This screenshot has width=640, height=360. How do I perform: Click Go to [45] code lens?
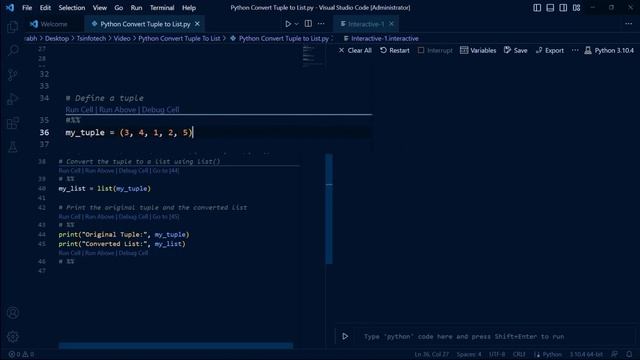pyautogui.click(x=165, y=216)
